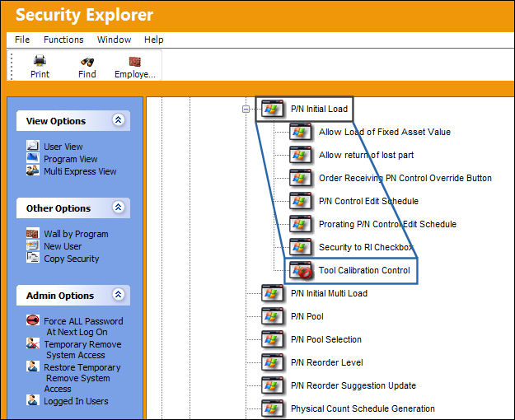Click the Multi Express View icon
The width and height of the screenshot is (515, 420).
pos(33,170)
